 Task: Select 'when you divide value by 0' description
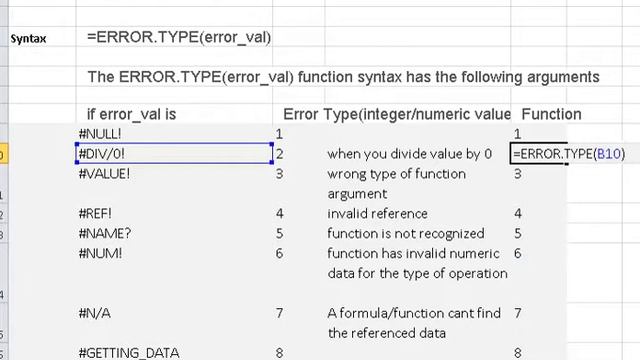click(x=409, y=154)
